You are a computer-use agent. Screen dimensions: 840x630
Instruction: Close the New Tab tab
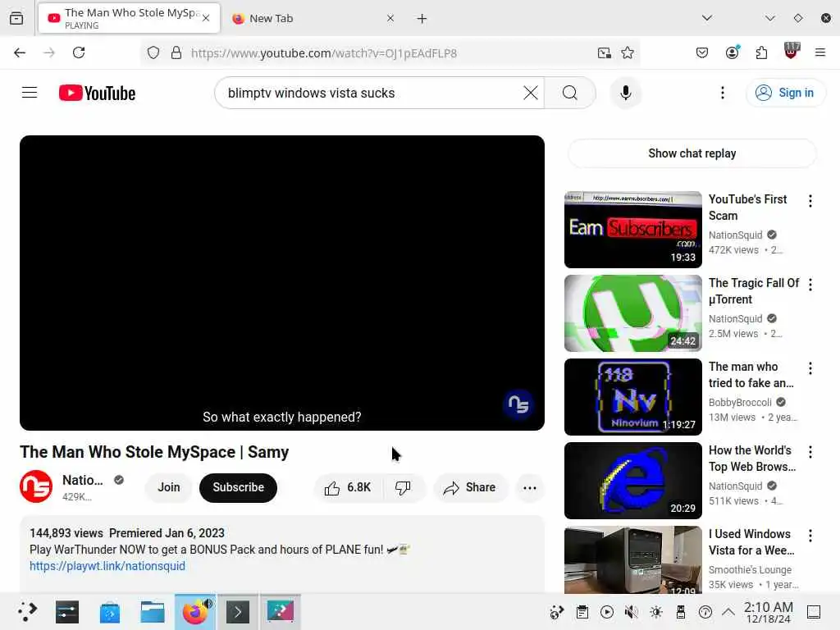coord(390,18)
